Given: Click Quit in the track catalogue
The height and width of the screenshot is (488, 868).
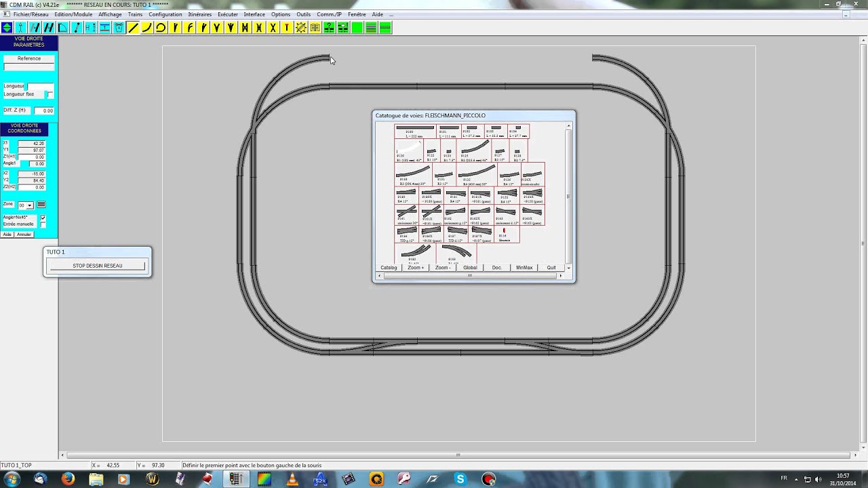Looking at the screenshot, I should coord(551,268).
